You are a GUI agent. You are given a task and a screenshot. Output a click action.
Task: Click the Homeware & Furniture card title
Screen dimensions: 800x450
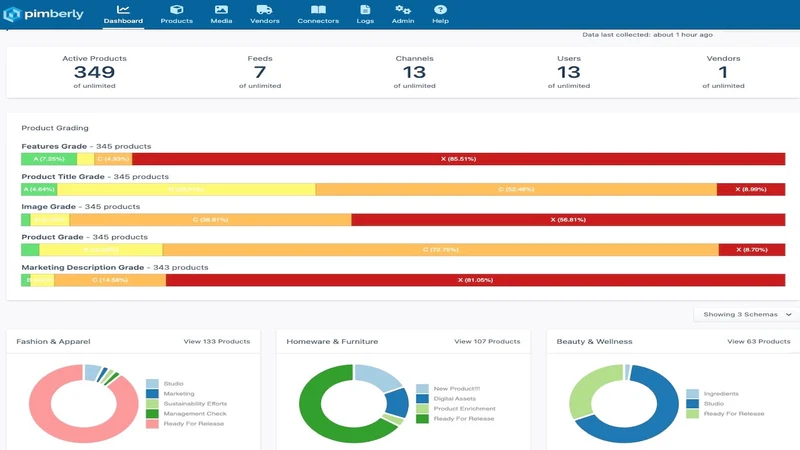(332, 341)
